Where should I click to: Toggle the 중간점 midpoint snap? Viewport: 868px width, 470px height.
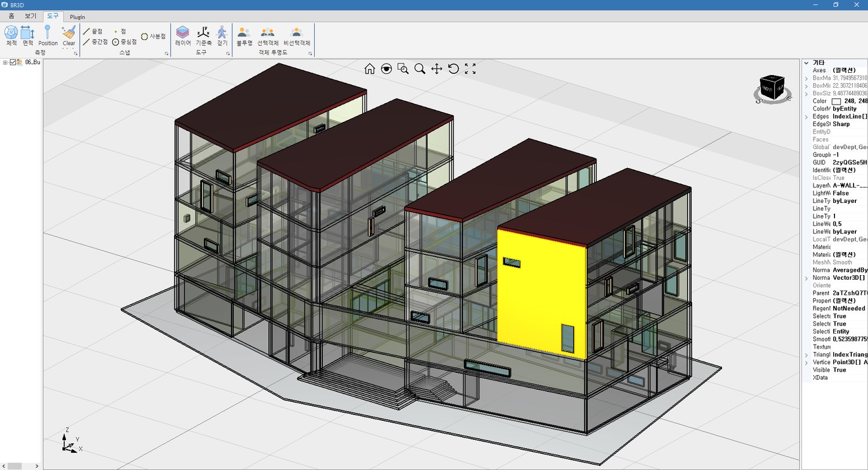(x=95, y=42)
